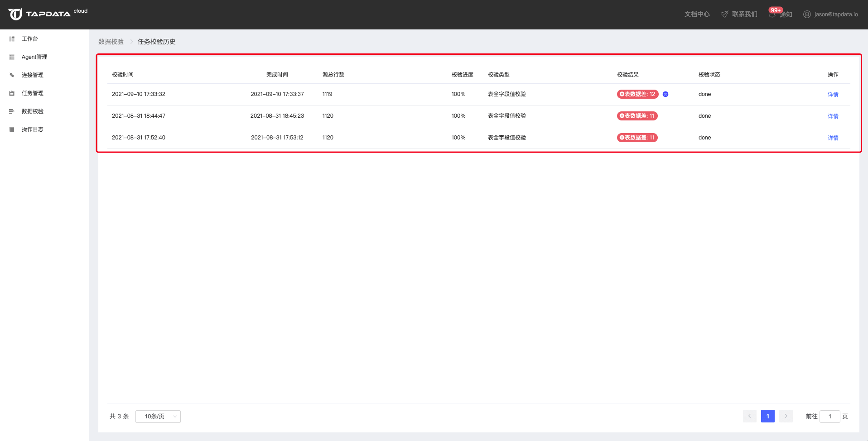Screen dimensions: 868x441
Task: Open the 10条/页 page size dropdown
Action: tap(158, 417)
